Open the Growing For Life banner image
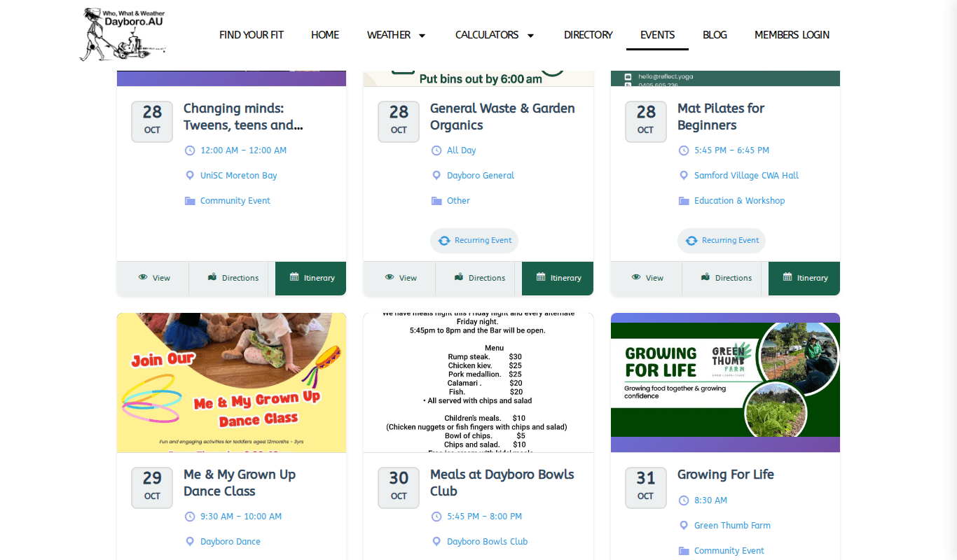The image size is (957, 560). coord(725,382)
